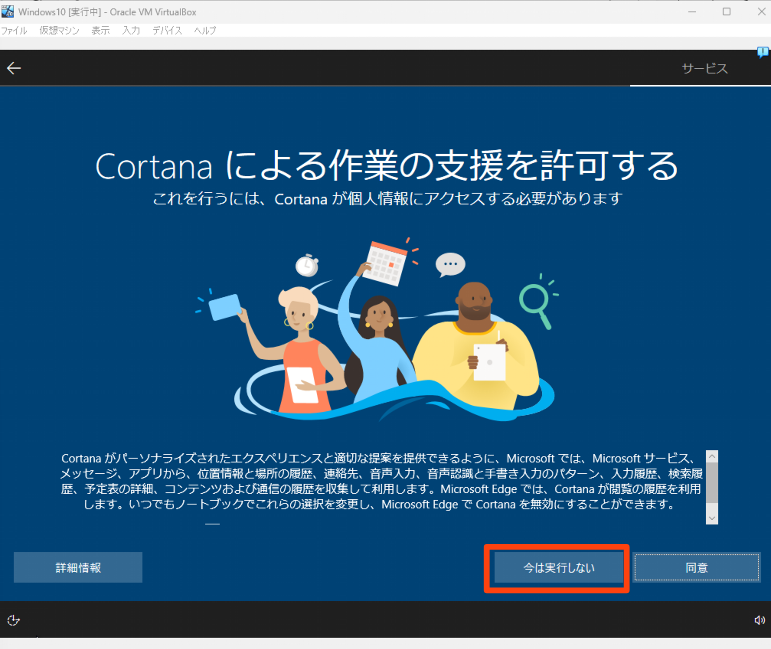Maximize the VirtualBox window
771x649 pixels.
coord(726,12)
